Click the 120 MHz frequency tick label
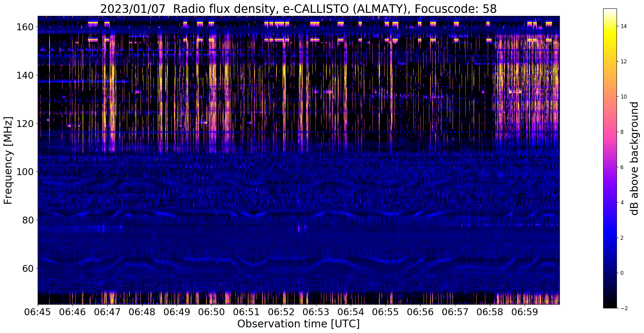The width and height of the screenshot is (644, 333). point(26,124)
